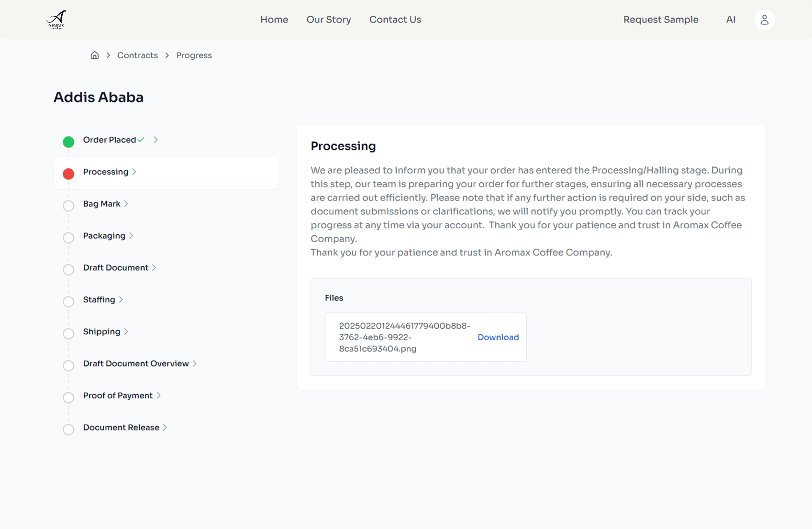
Task: Click the Aromax logo in header
Action: pos(56,20)
